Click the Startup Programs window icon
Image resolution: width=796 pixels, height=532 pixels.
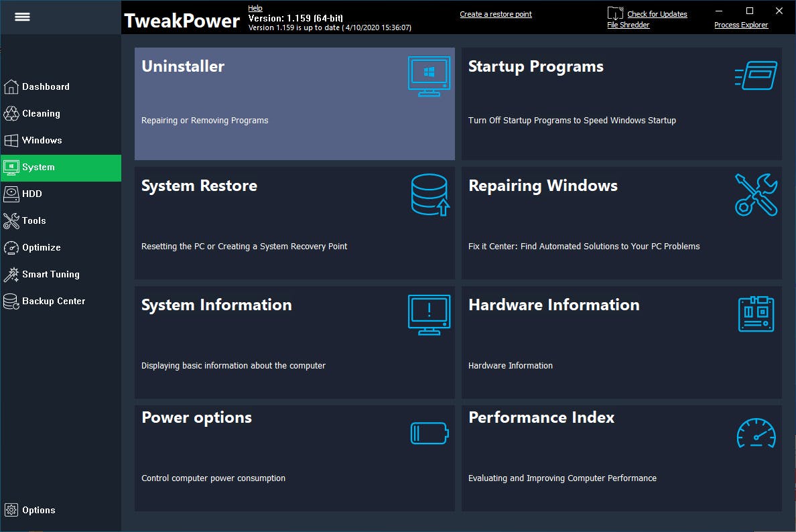click(x=756, y=76)
